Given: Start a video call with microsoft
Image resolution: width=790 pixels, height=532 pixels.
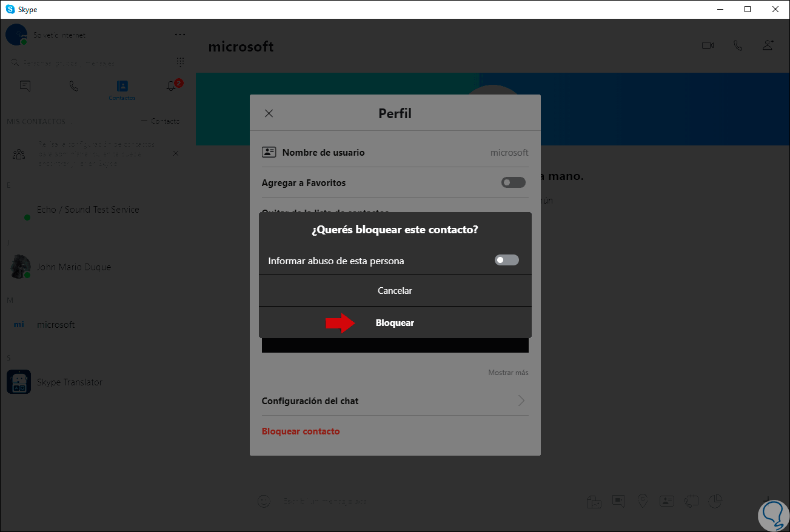Looking at the screenshot, I should point(708,45).
